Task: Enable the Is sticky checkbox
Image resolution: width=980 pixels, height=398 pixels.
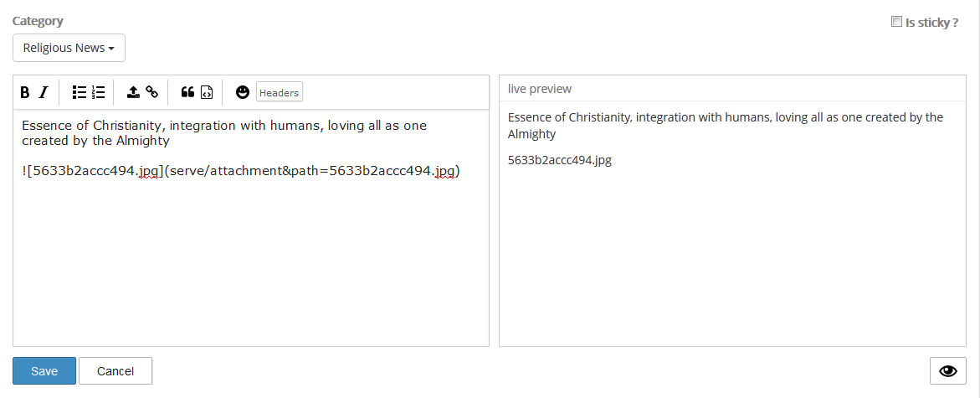Action: point(896,22)
